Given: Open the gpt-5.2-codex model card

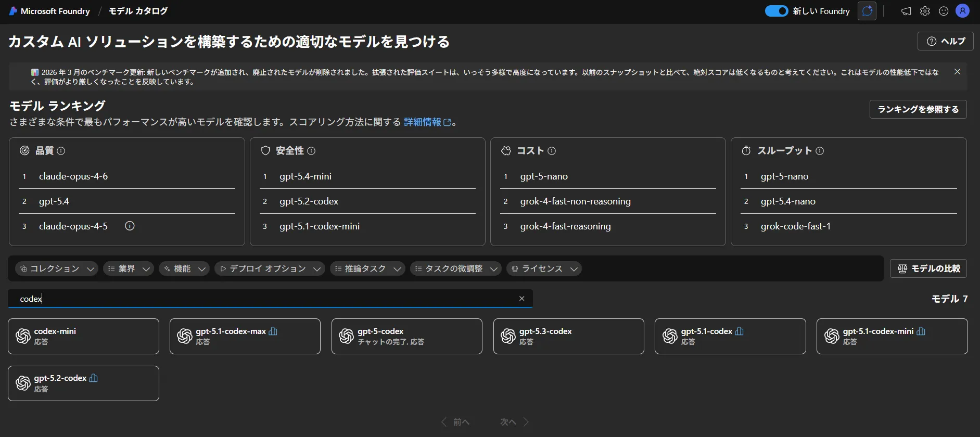Looking at the screenshot, I should [x=83, y=383].
